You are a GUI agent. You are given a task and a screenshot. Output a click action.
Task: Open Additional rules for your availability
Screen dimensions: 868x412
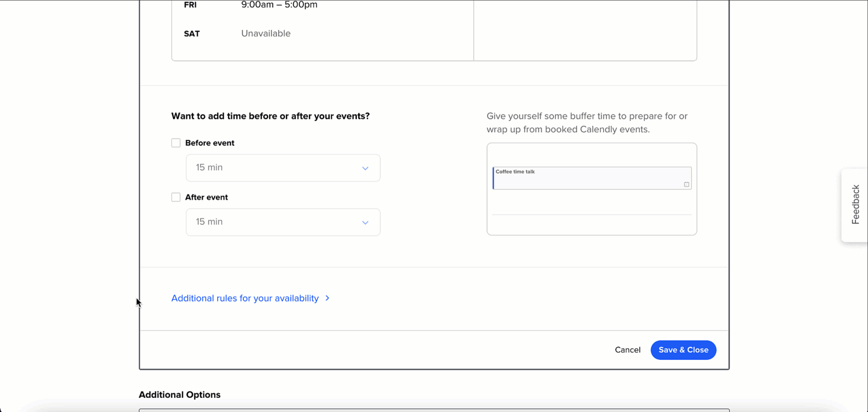click(x=245, y=298)
